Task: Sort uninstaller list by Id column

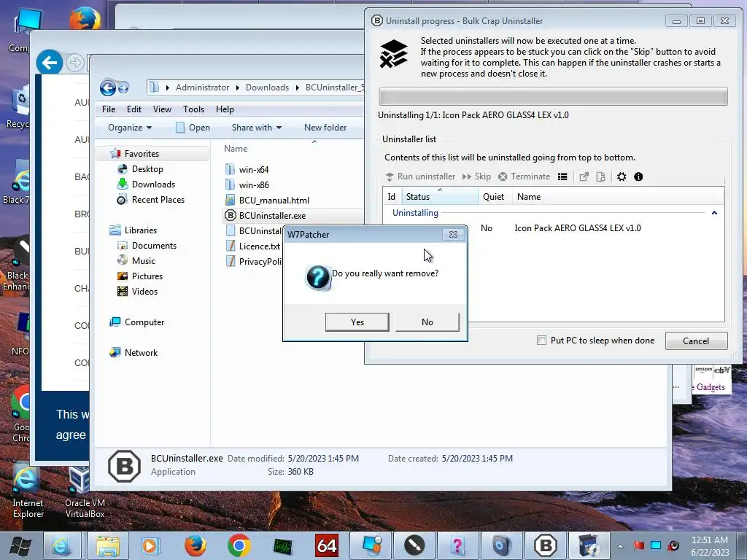Action: pyautogui.click(x=392, y=196)
